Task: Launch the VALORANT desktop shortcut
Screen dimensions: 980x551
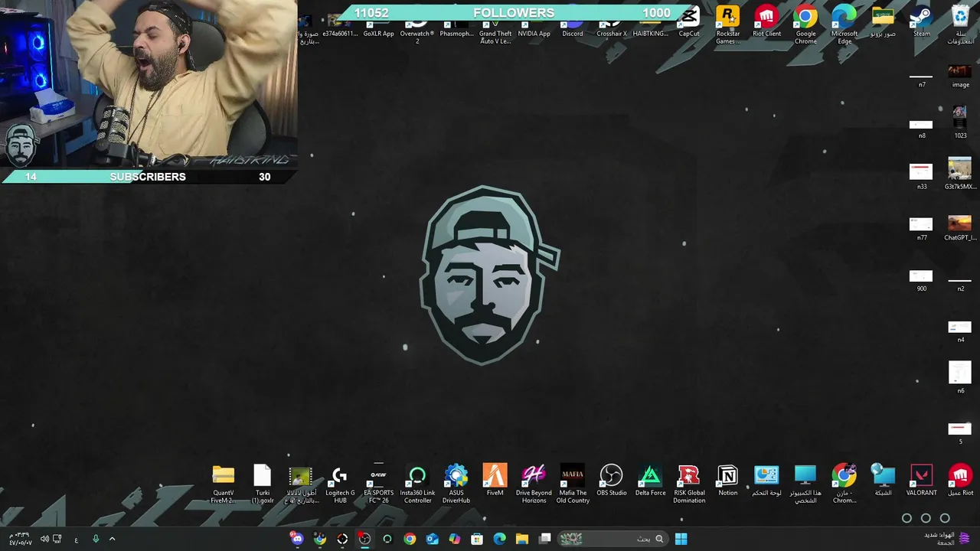Action: pyautogui.click(x=921, y=481)
